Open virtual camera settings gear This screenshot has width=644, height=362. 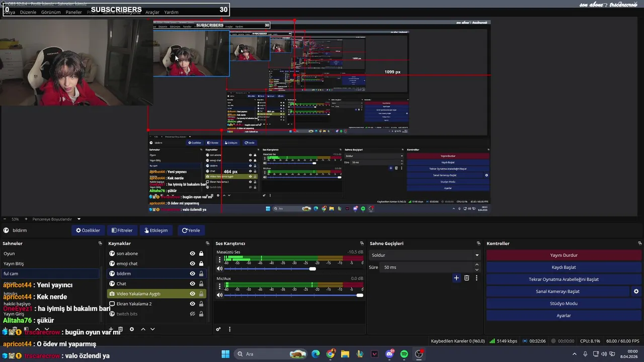pyautogui.click(x=636, y=291)
